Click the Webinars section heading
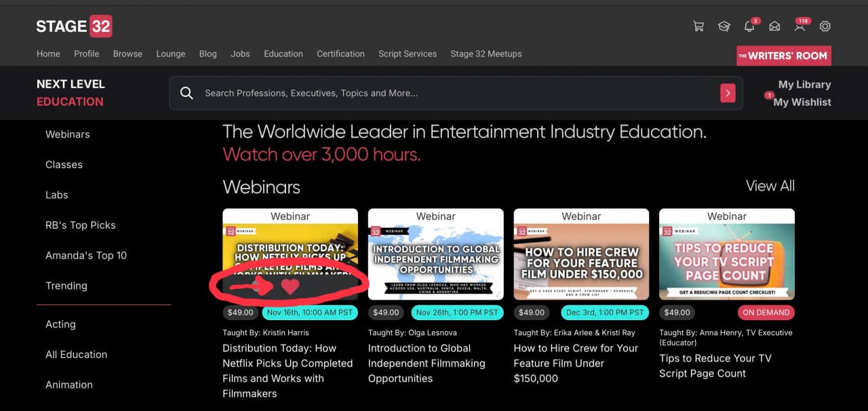 point(261,187)
